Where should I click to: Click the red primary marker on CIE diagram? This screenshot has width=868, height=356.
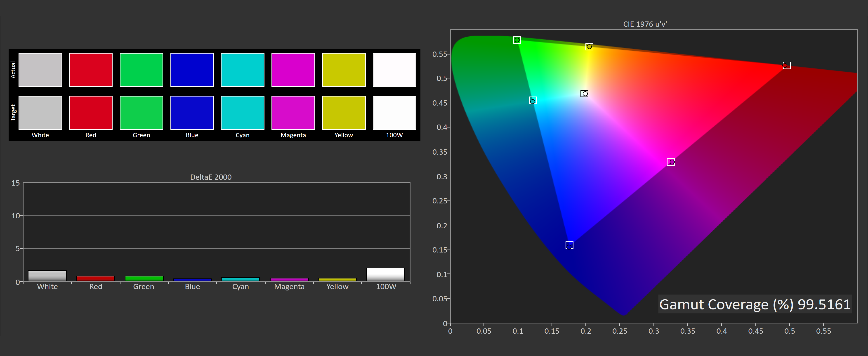tap(786, 65)
